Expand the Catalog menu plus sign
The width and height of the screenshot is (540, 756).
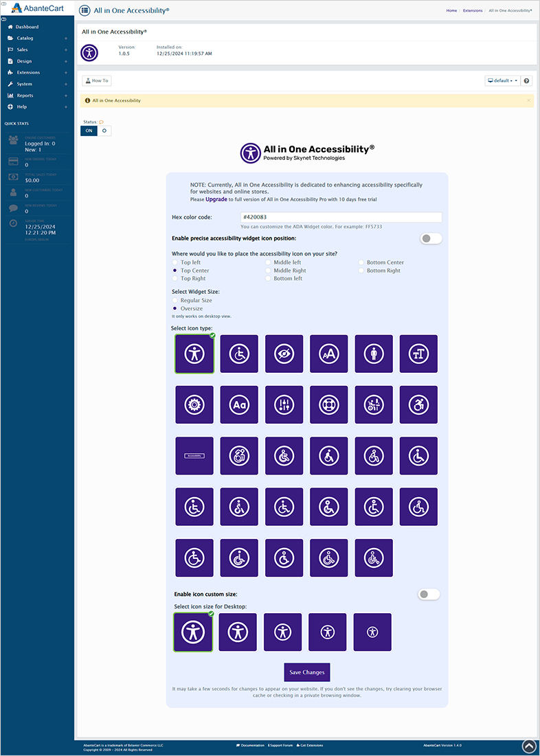pyautogui.click(x=66, y=38)
